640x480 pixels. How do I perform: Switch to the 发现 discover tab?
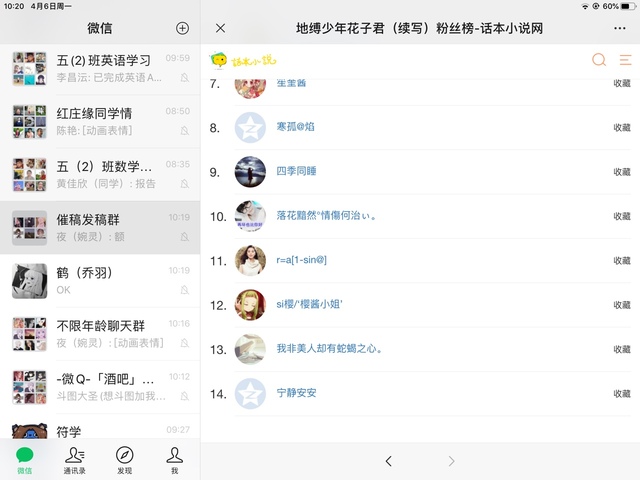coord(124,460)
